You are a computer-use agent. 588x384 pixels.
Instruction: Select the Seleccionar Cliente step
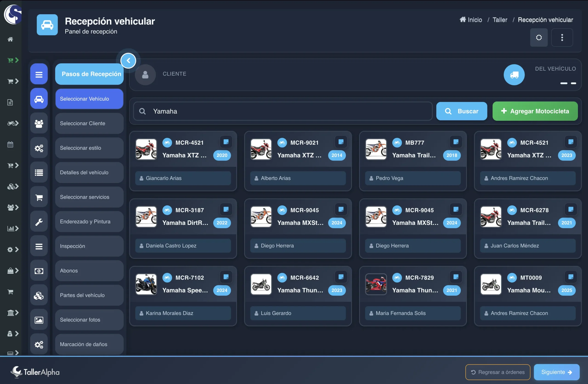(x=89, y=123)
